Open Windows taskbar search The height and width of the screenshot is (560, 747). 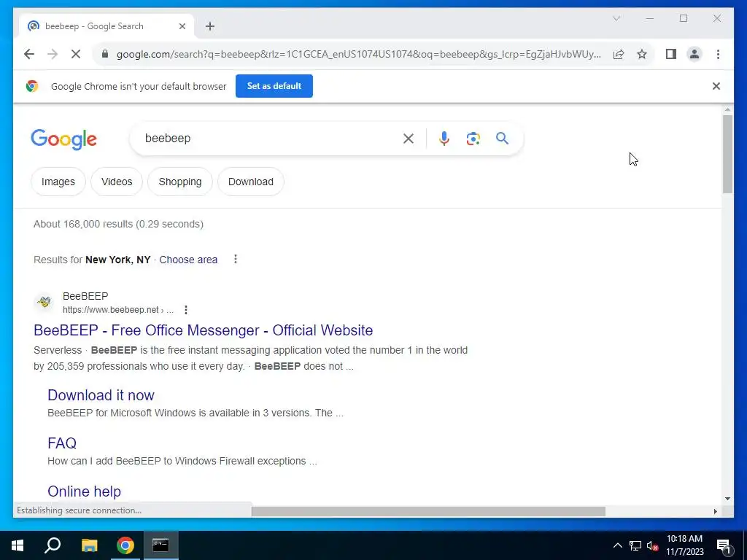(x=53, y=545)
